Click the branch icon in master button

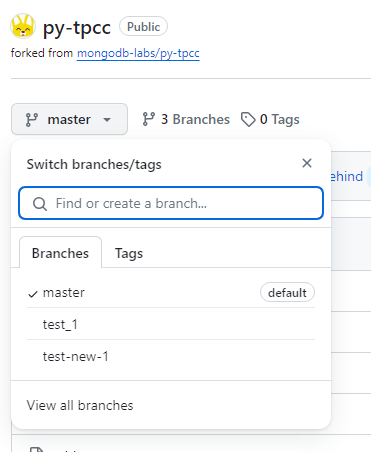[x=32, y=120]
